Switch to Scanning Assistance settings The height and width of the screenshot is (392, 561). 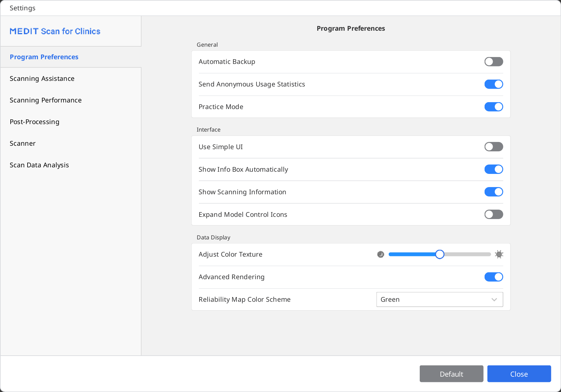click(42, 78)
